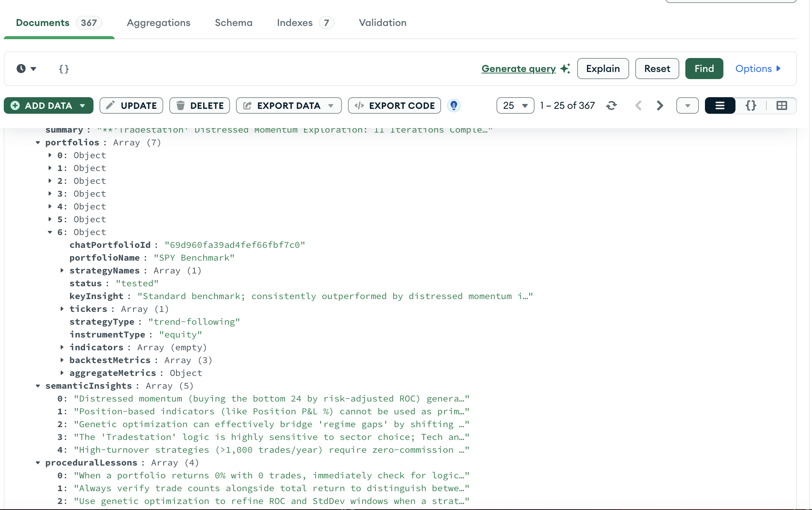
Task: Open the 25 documents-per-page dropdown
Action: 515,105
